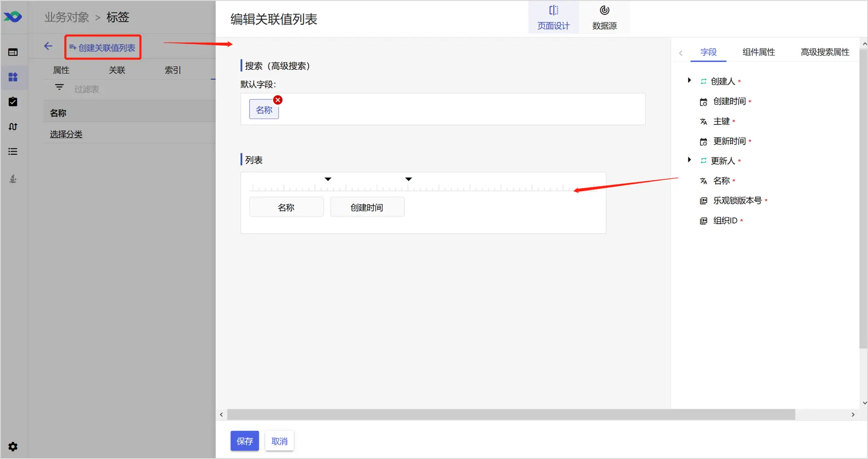This screenshot has width=868, height=459.
Task: Click the vertical scrollbar down arrow
Action: click(x=864, y=403)
